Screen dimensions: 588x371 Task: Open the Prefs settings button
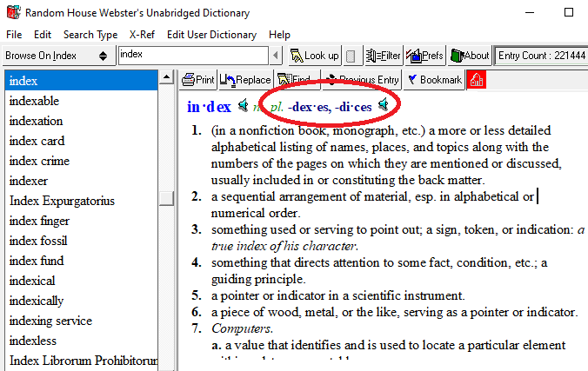click(425, 56)
